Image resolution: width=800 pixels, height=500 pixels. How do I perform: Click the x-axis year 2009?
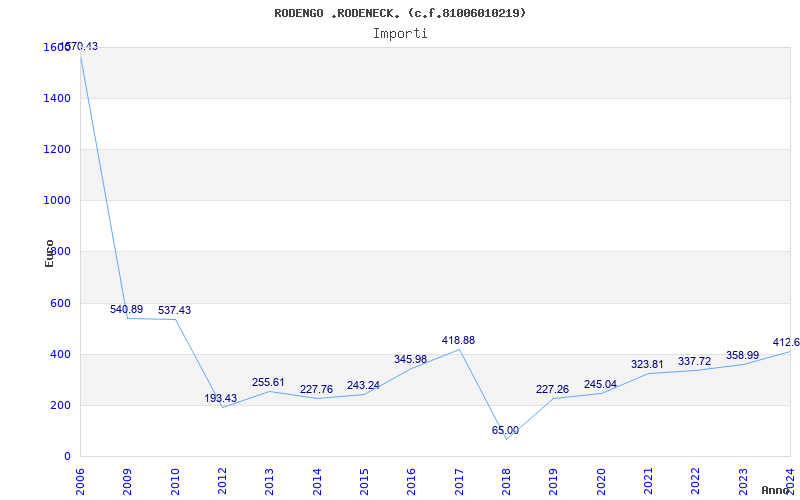tap(128, 482)
